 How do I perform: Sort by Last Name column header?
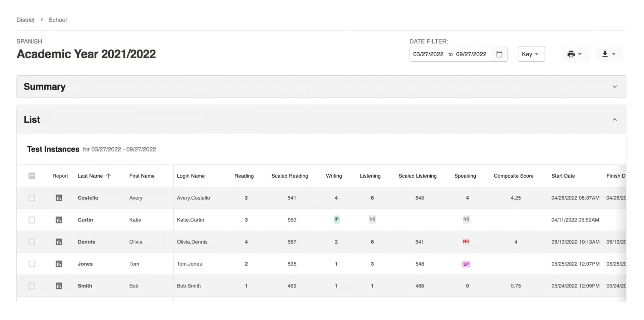90,176
